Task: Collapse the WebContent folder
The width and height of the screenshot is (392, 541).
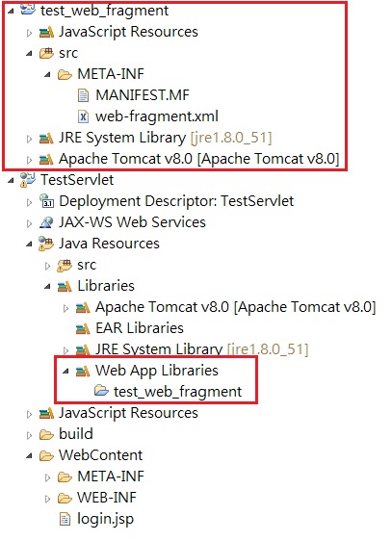Action: (x=29, y=456)
